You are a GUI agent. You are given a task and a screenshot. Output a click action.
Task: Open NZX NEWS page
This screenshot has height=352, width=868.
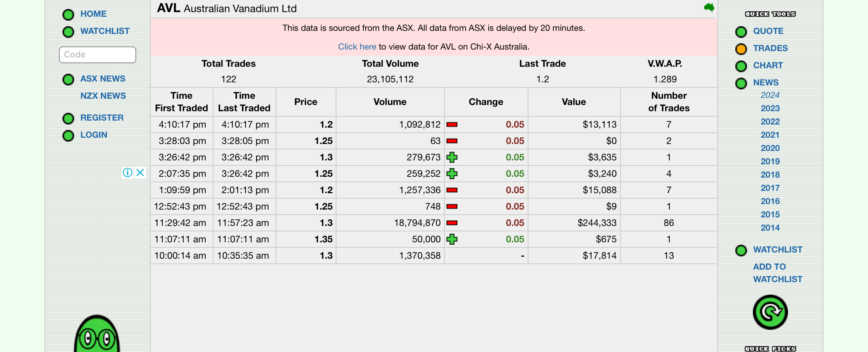tap(103, 96)
